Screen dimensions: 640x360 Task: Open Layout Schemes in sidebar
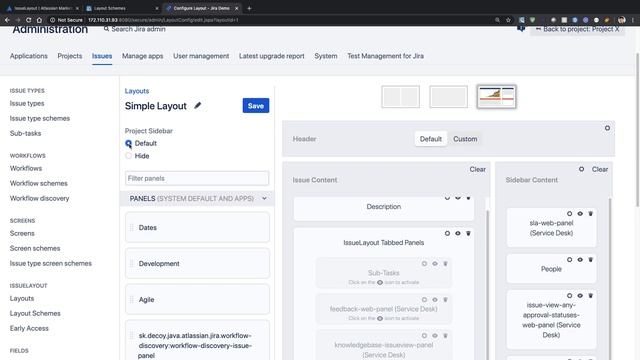35,313
